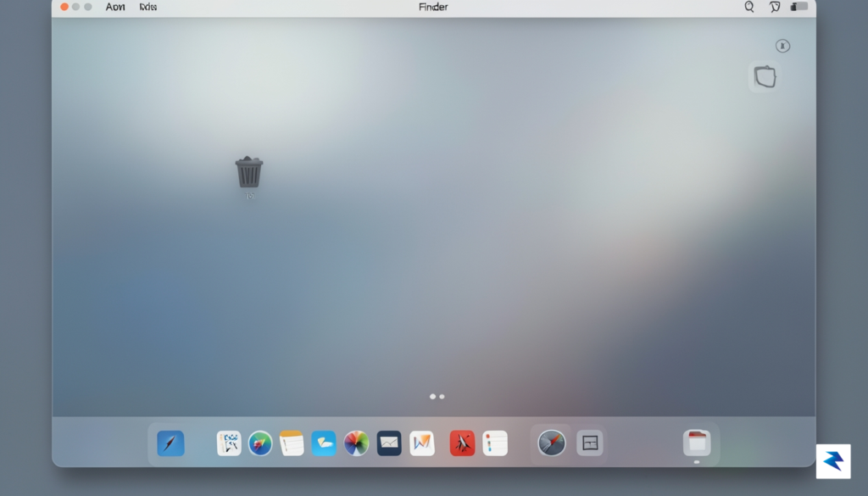Open the white W chart app icon
The width and height of the screenshot is (868, 496).
pos(422,443)
